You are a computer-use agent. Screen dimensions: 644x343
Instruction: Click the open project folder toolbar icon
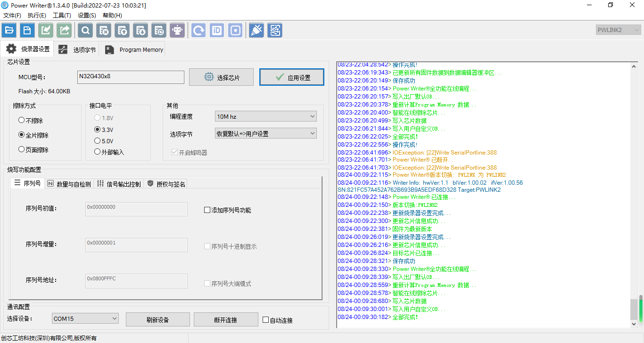9,31
